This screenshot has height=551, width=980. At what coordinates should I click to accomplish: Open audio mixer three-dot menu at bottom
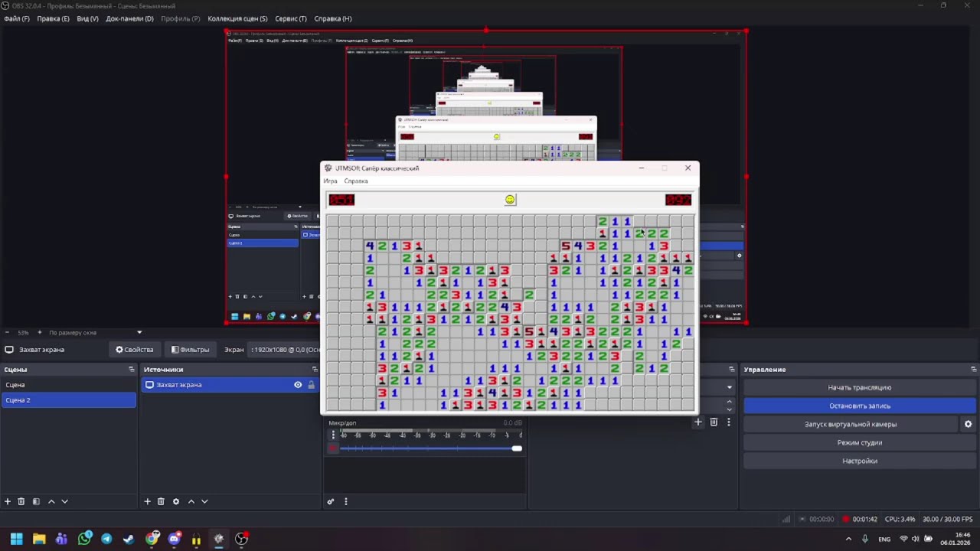(345, 501)
